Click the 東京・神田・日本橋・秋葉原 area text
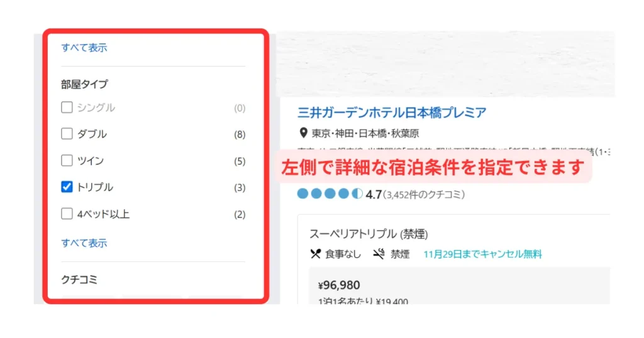The image size is (644, 338). pos(365,133)
